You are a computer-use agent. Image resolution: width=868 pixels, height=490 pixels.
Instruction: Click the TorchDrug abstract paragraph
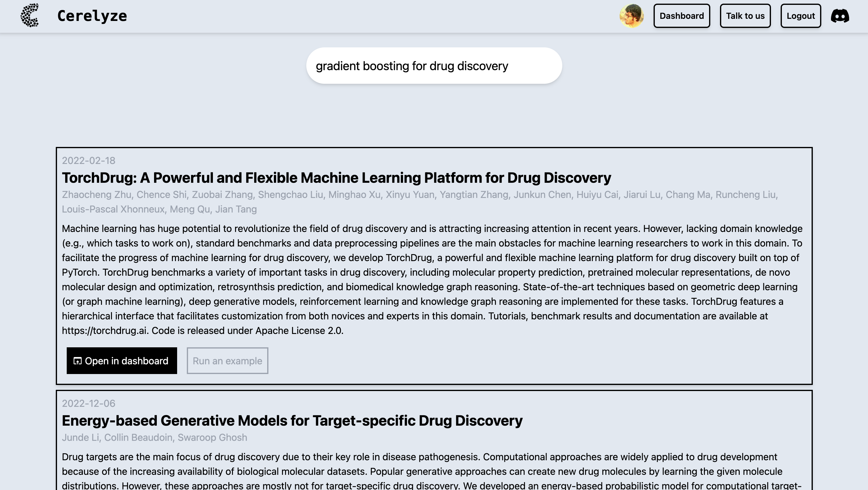[x=431, y=273]
